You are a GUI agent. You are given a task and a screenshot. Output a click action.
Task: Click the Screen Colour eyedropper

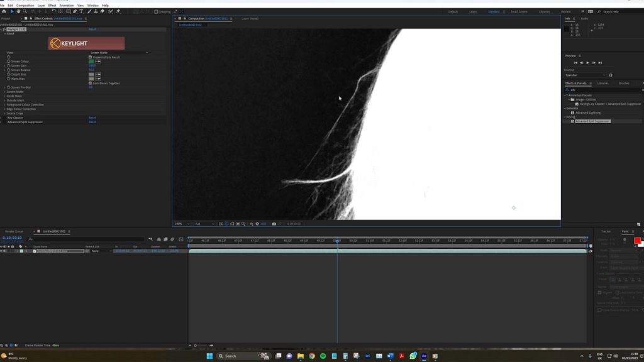[x=98, y=62]
